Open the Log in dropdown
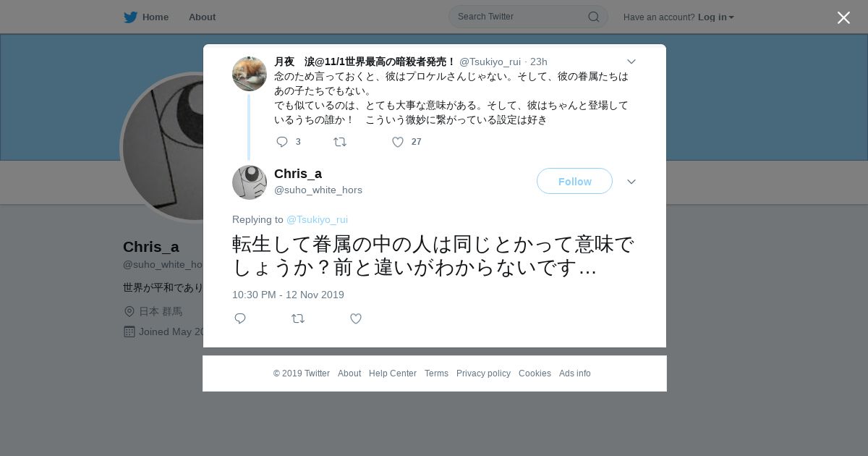This screenshot has width=868, height=456. pos(715,17)
